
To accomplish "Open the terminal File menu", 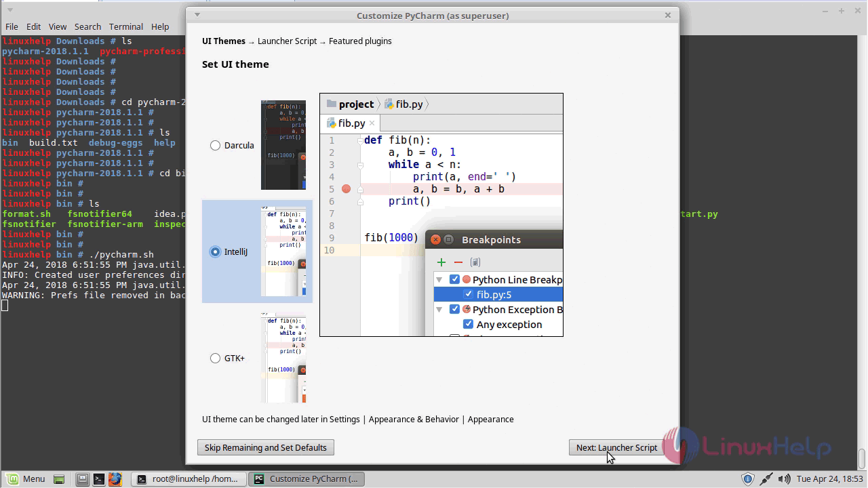I will tap(12, 26).
